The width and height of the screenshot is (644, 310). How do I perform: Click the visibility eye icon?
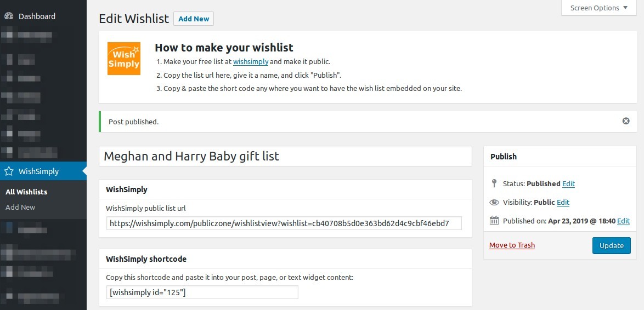494,202
